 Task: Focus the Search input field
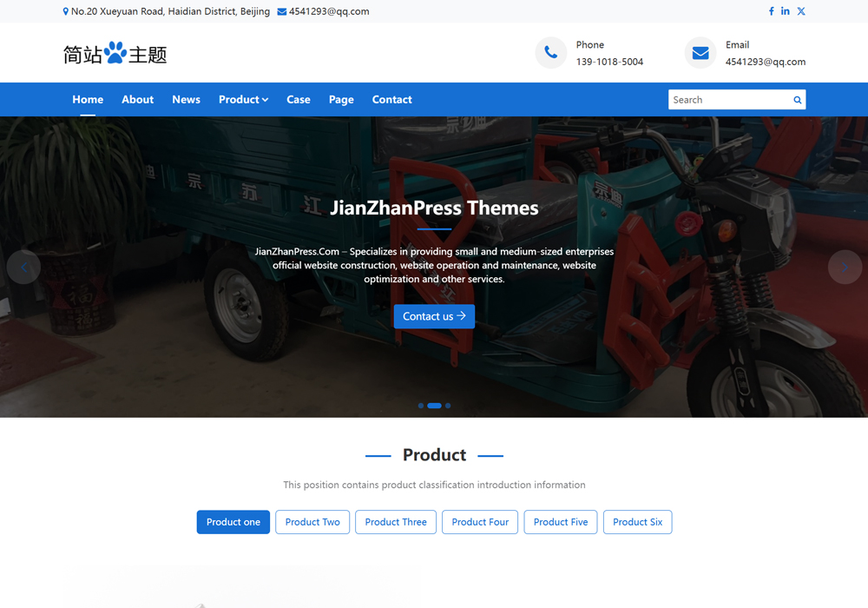click(727, 100)
